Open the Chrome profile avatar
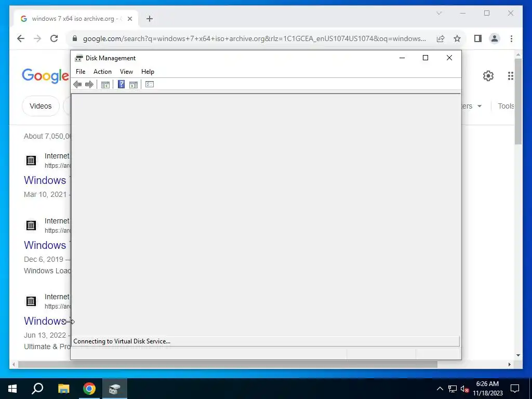 click(495, 38)
